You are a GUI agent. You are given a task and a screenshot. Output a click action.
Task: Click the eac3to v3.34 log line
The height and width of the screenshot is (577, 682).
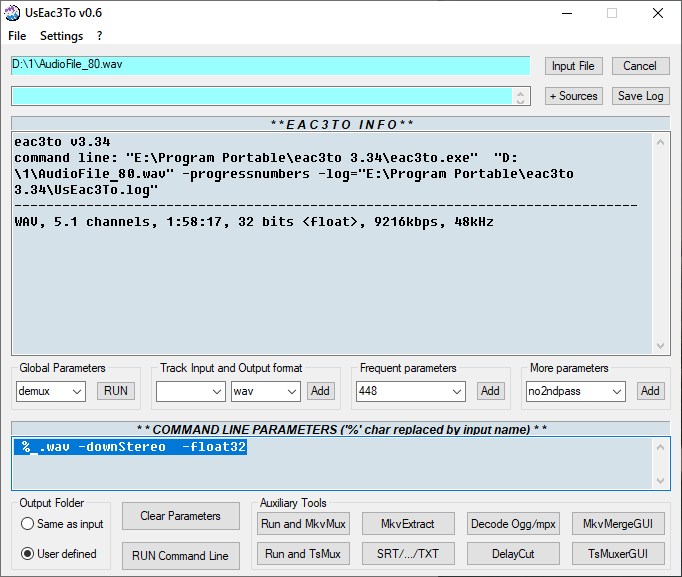(62, 142)
